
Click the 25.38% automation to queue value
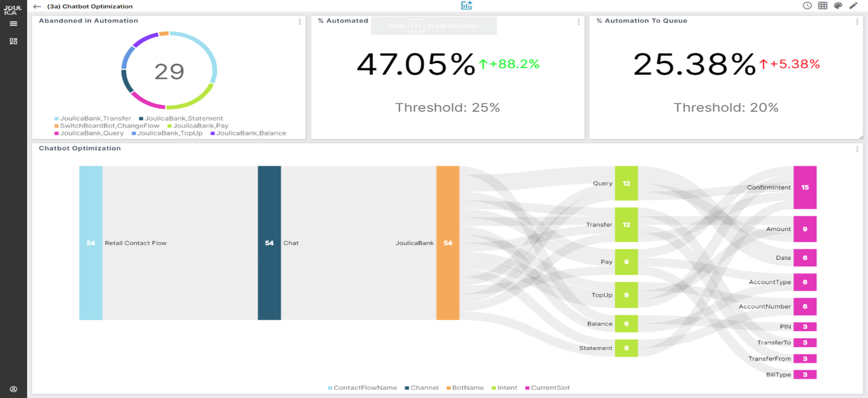pos(695,64)
